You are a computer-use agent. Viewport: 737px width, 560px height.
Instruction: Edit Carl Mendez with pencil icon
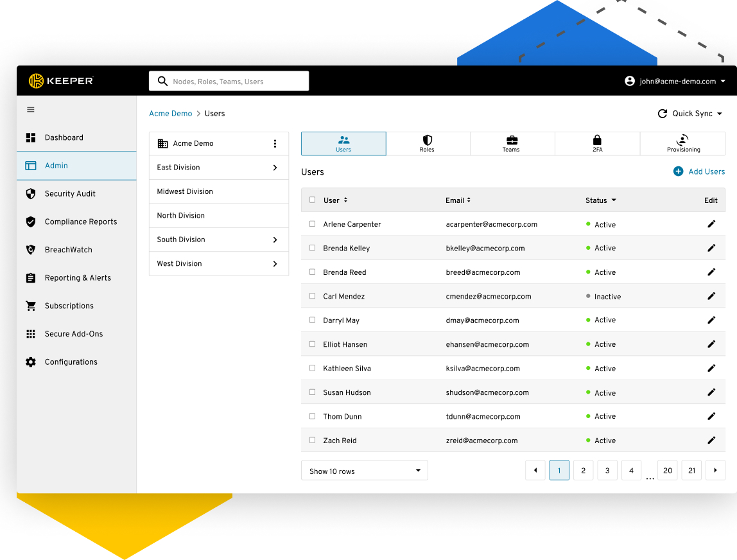(711, 296)
